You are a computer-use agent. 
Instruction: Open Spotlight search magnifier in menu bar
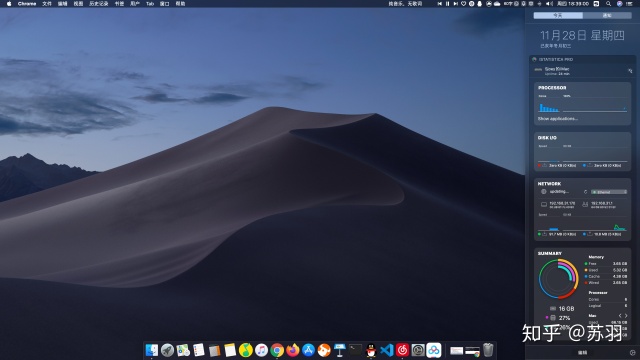(609, 4)
